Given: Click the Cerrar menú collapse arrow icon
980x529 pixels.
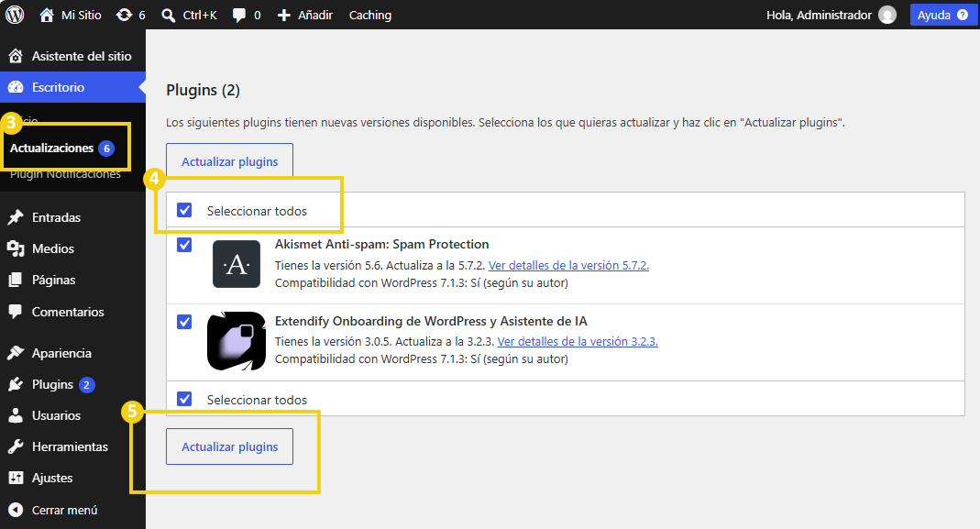Looking at the screenshot, I should pos(16,511).
